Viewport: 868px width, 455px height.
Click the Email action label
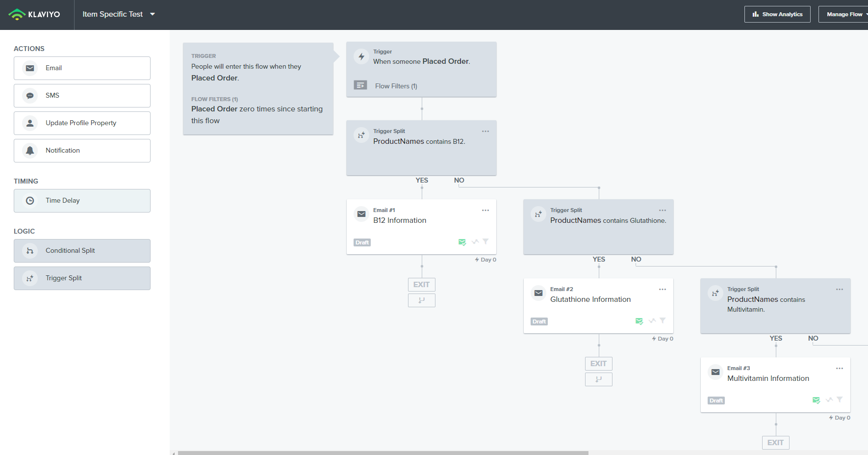[53, 68]
